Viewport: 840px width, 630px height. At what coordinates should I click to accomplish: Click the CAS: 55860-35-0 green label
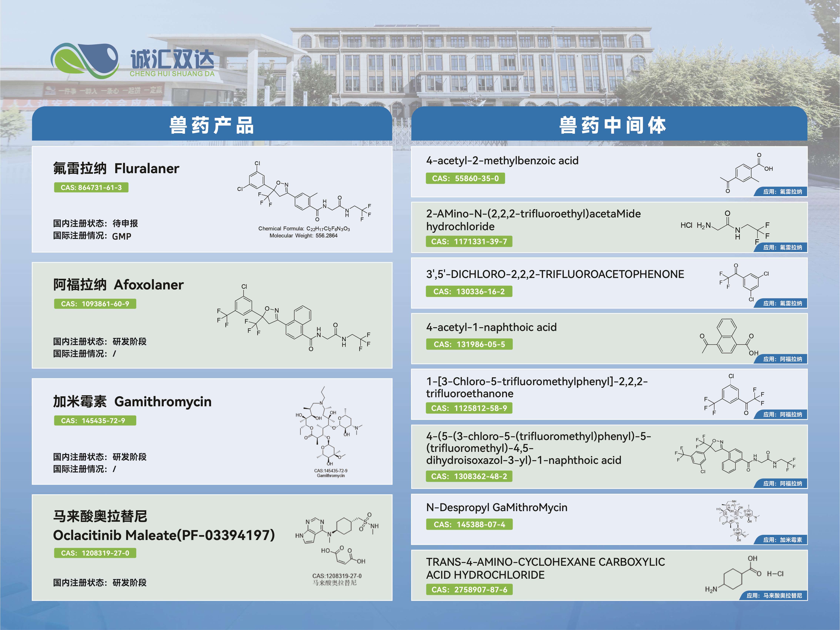pyautogui.click(x=465, y=179)
